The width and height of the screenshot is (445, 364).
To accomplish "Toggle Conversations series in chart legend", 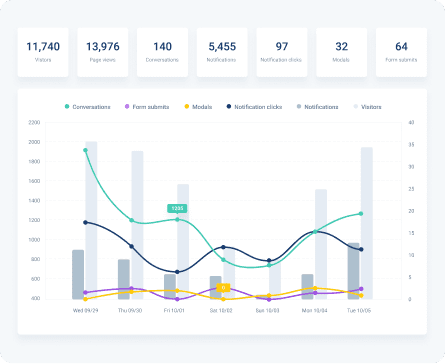I will [x=87, y=107].
